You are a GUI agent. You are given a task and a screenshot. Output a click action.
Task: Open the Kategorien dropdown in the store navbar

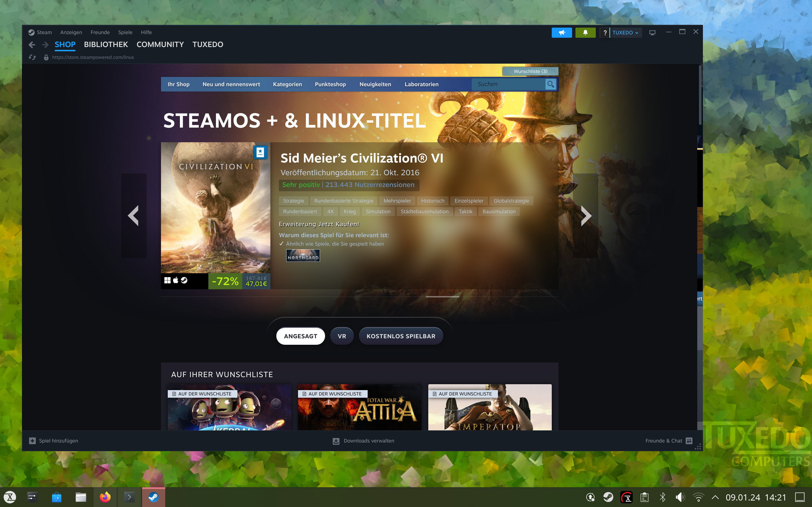pos(287,84)
